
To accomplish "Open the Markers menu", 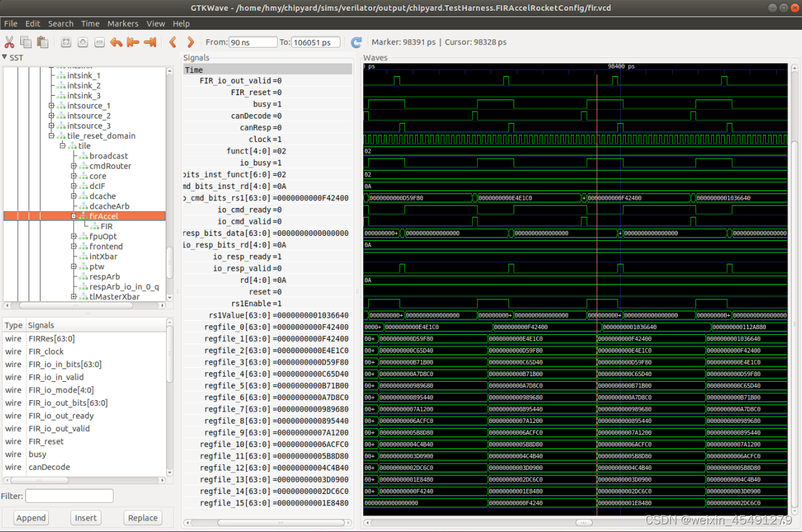I will (122, 23).
